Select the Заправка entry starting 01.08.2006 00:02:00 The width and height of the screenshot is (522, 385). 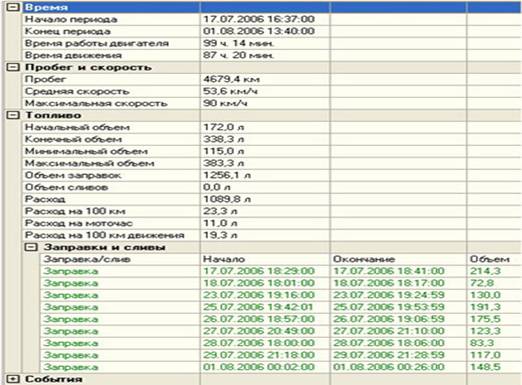click(x=281, y=367)
